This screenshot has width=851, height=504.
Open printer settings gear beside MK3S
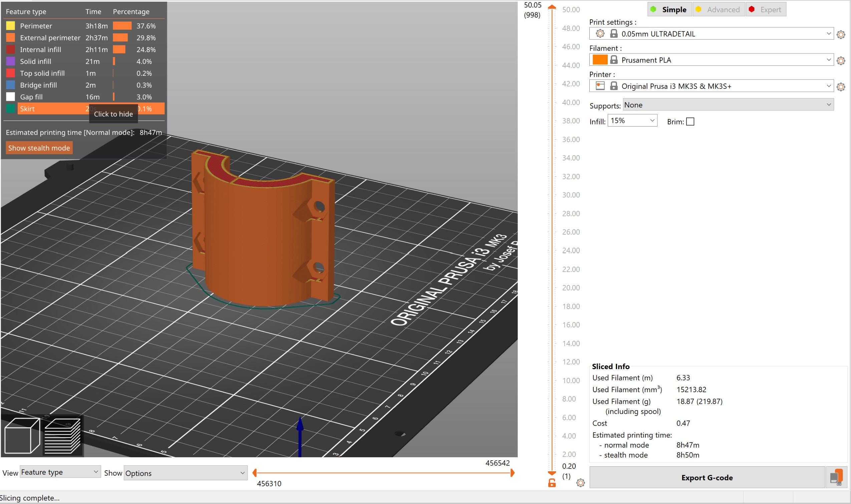pyautogui.click(x=840, y=87)
